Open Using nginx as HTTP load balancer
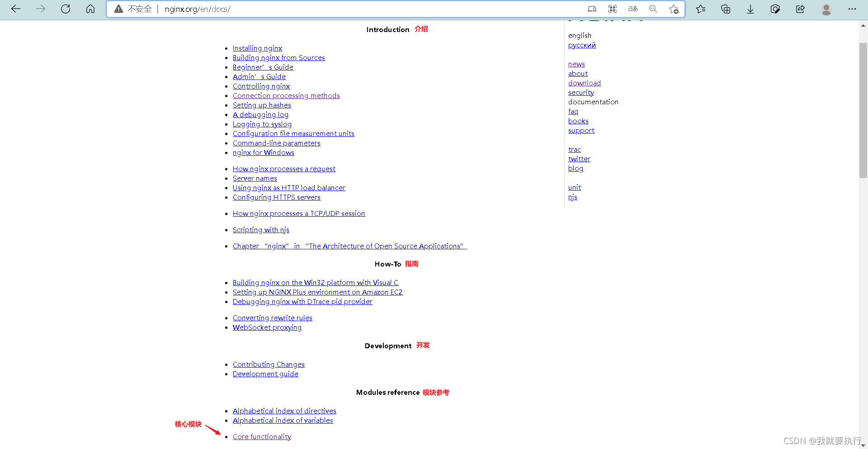Screen dimensions: 868x449 click(x=289, y=188)
